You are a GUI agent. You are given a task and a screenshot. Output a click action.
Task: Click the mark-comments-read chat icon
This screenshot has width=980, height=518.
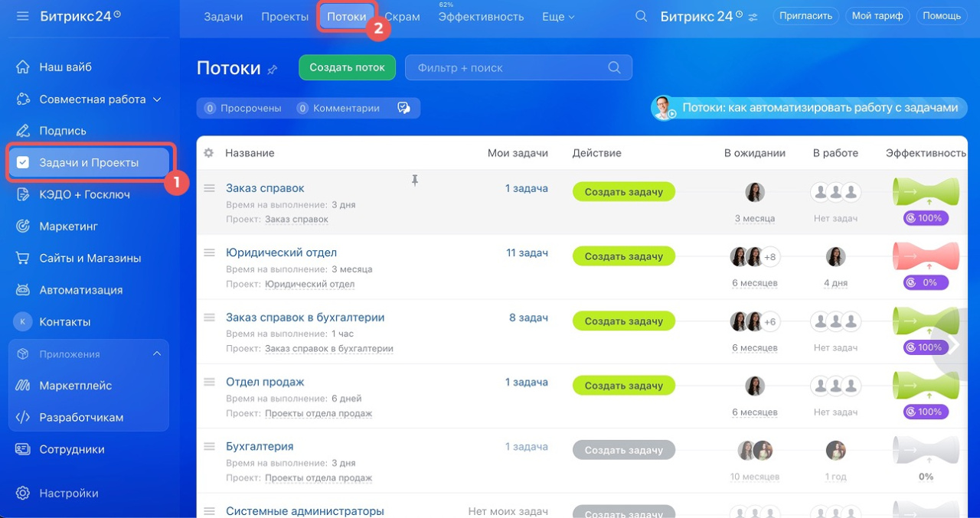[403, 109]
